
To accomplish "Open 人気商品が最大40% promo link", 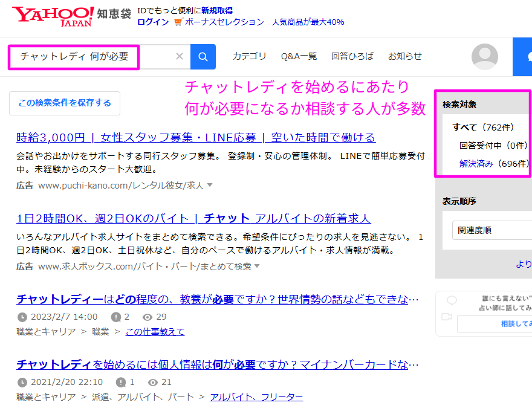I will click(x=308, y=22).
